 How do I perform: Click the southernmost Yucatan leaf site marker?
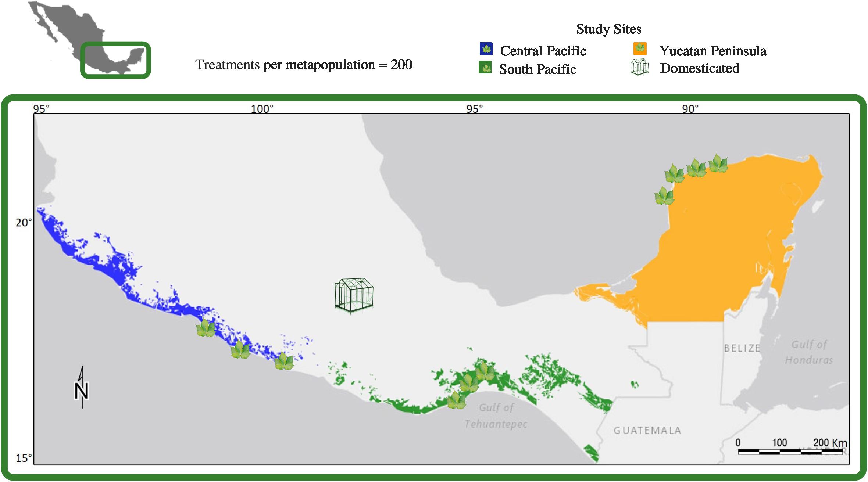click(x=664, y=195)
